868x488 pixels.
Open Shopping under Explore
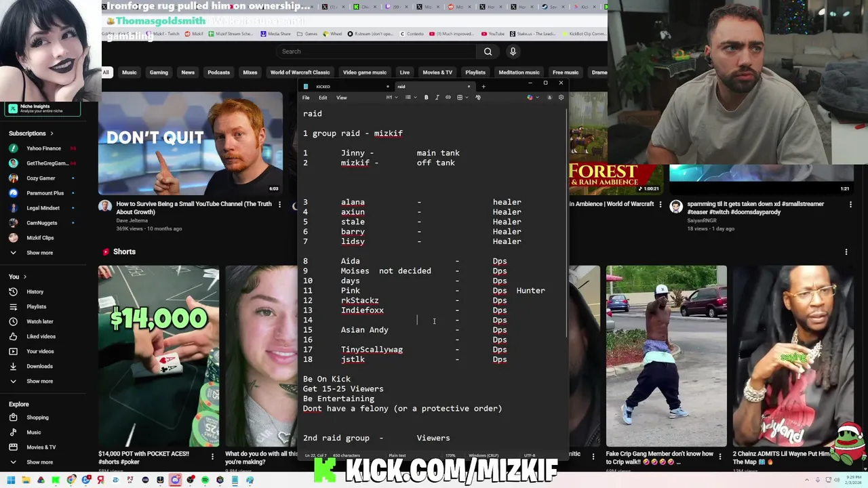coord(37,418)
